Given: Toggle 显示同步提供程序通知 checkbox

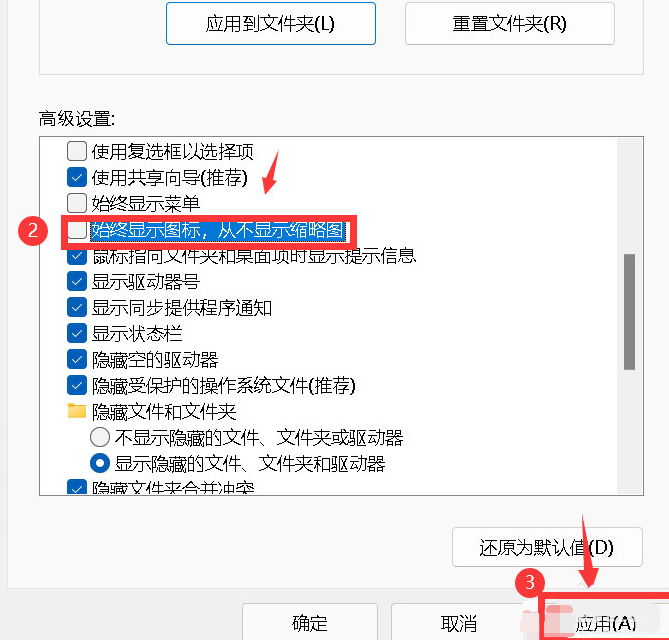Looking at the screenshot, I should pos(77,308).
